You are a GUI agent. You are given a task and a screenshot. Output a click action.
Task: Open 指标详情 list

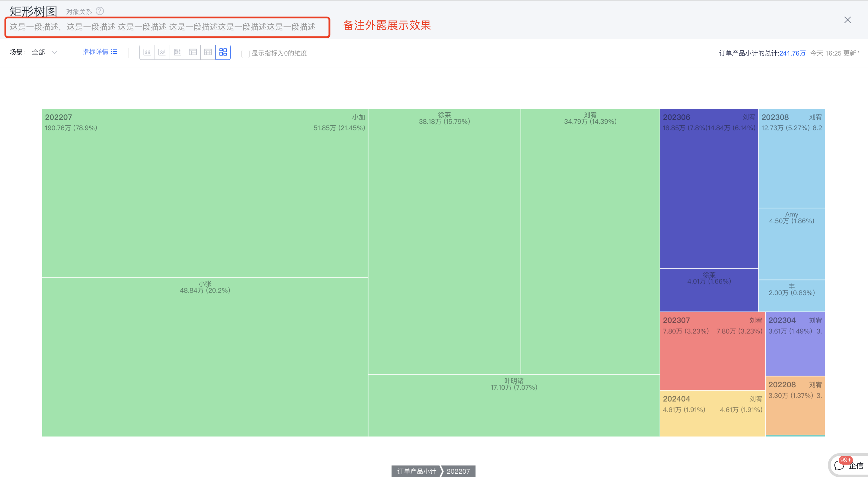coord(99,52)
